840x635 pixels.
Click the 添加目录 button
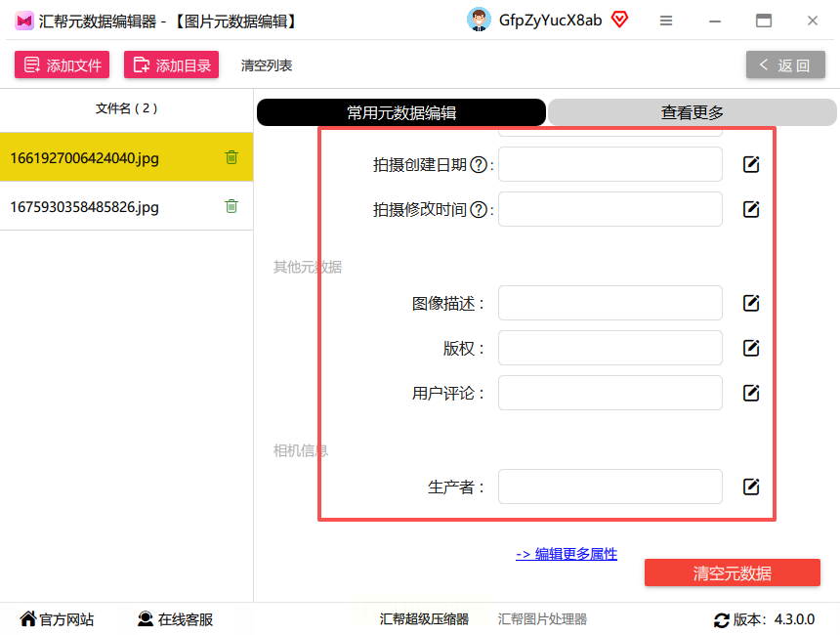[172, 64]
